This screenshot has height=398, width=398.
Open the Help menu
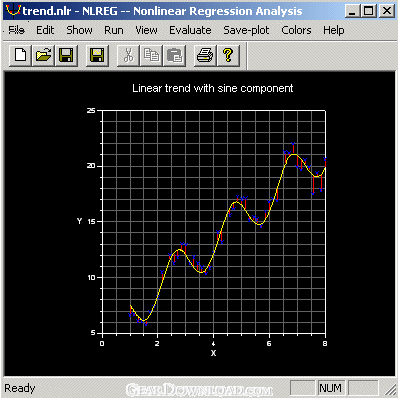pos(333,30)
